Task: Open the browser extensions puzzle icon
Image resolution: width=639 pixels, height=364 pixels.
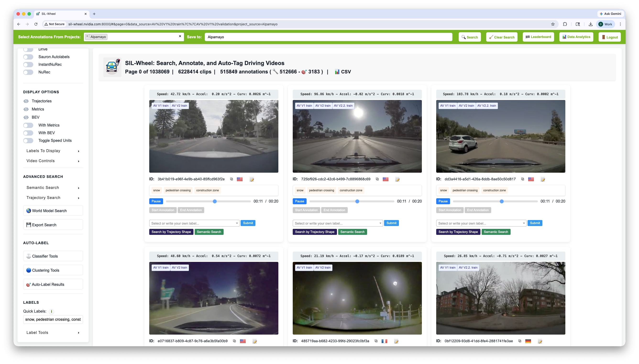Action: (565, 24)
